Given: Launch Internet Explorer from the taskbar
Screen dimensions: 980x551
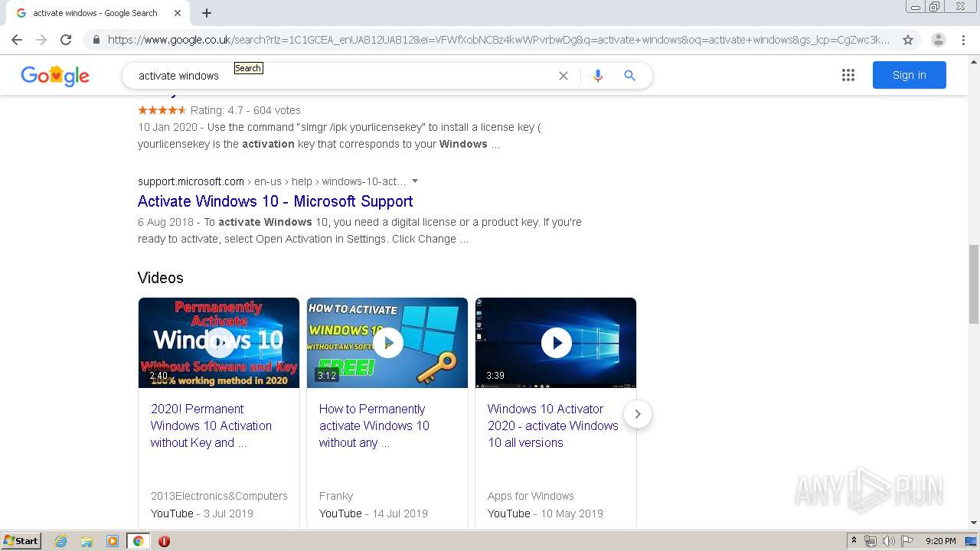Looking at the screenshot, I should click(x=61, y=541).
